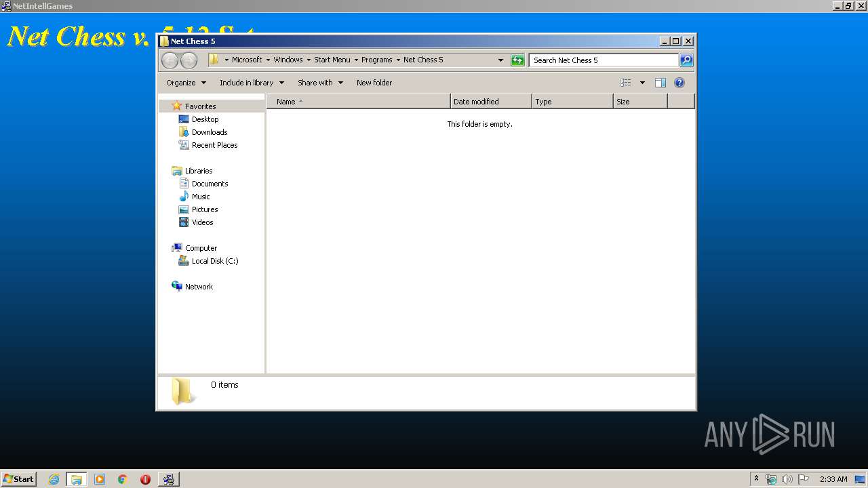Click the taskbar clock showing 2:33 AM
This screenshot has height=488, width=868.
click(833, 479)
